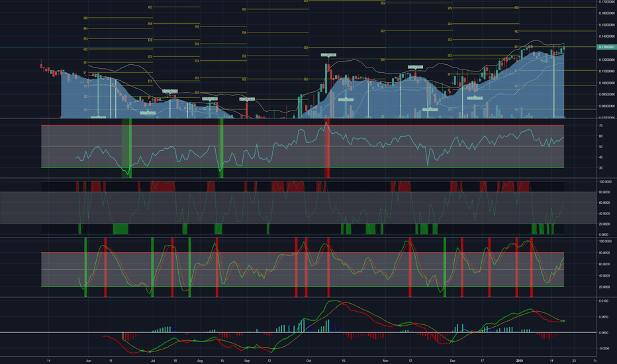Click the 60 level on RSI scale
Viewport: 617px width, 364px height.
tap(600, 136)
